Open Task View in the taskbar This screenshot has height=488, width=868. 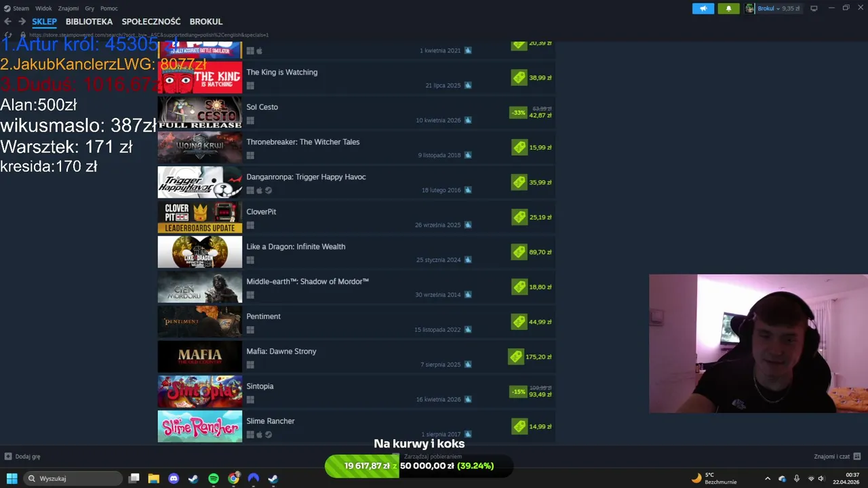coord(134,479)
